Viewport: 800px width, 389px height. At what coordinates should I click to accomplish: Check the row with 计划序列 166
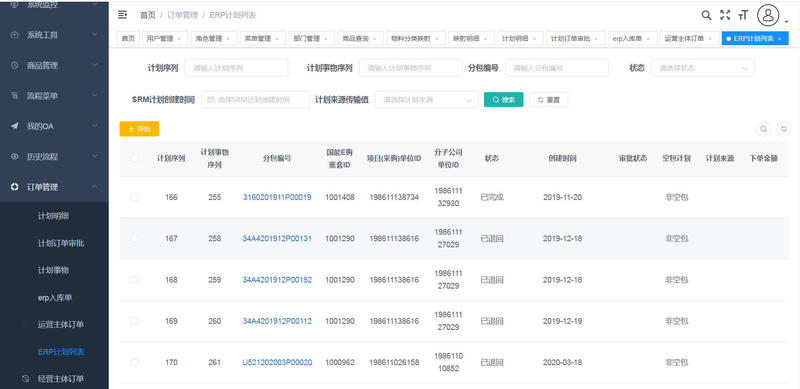tap(134, 197)
